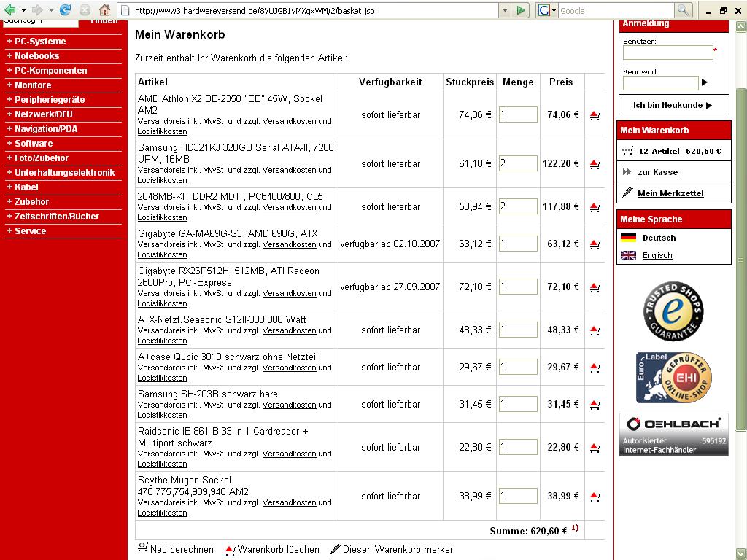This screenshot has width=747, height=560.
Task: Click the Finden search button
Action: click(104, 22)
